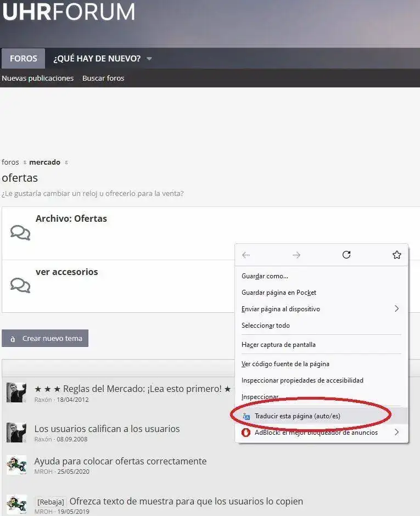The width and height of the screenshot is (420, 516).
Task: Click the forward arrow in context menu
Action: click(x=296, y=255)
